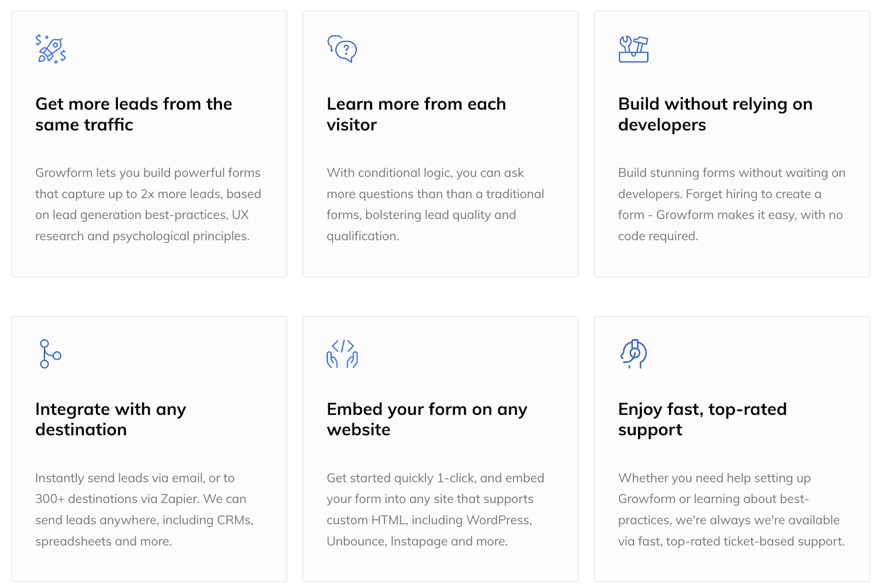The image size is (877, 588).
Task: Select 'Learn more from each visitor' heading
Action: [x=416, y=114]
